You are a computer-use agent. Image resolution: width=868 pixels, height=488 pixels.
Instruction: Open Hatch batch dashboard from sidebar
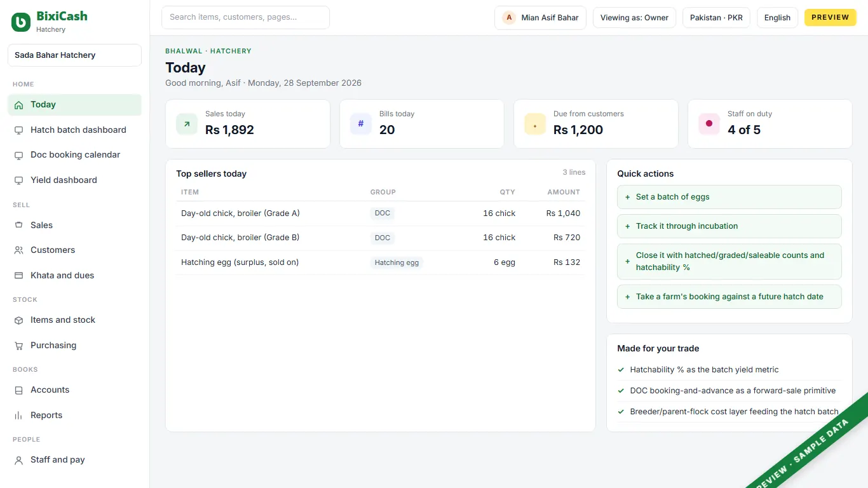[74, 130]
